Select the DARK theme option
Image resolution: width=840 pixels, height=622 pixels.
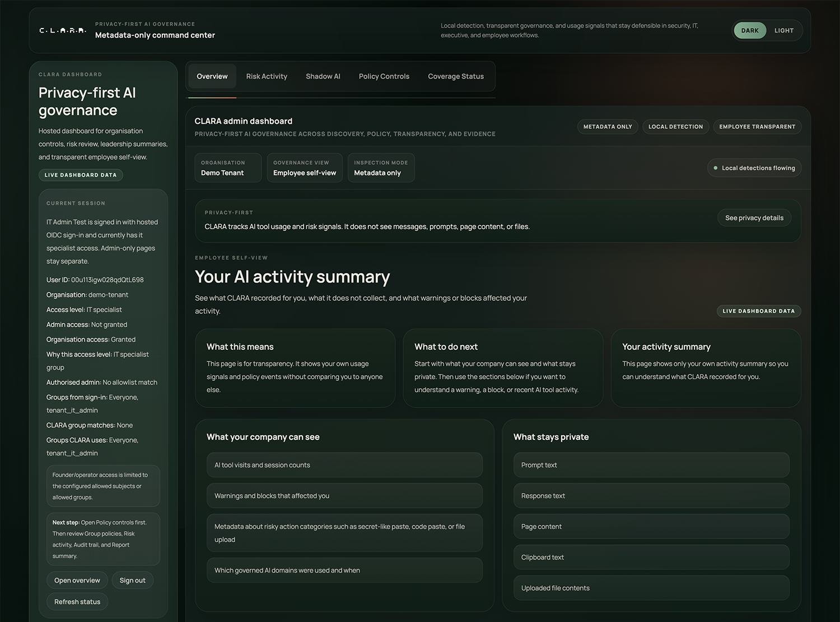(x=750, y=30)
